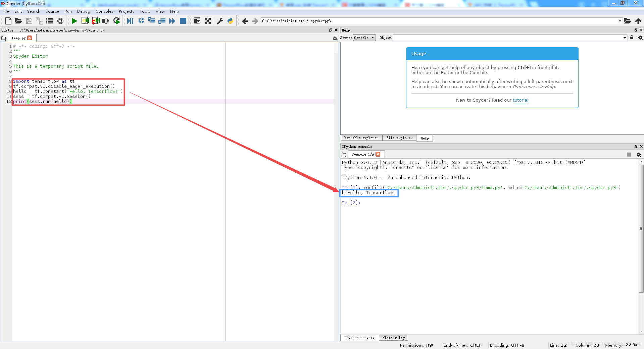Open the Projects menu
Image resolution: width=644 pixels, height=349 pixels.
coord(126,11)
